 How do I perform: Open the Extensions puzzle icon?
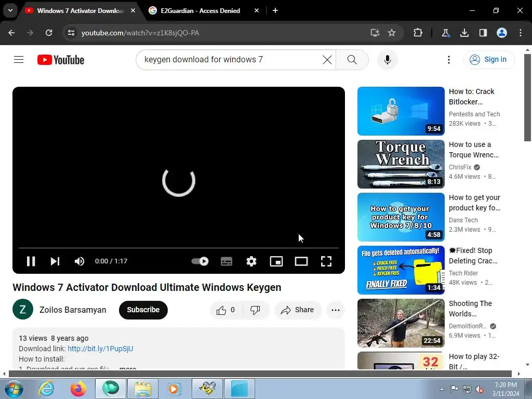coord(418,33)
